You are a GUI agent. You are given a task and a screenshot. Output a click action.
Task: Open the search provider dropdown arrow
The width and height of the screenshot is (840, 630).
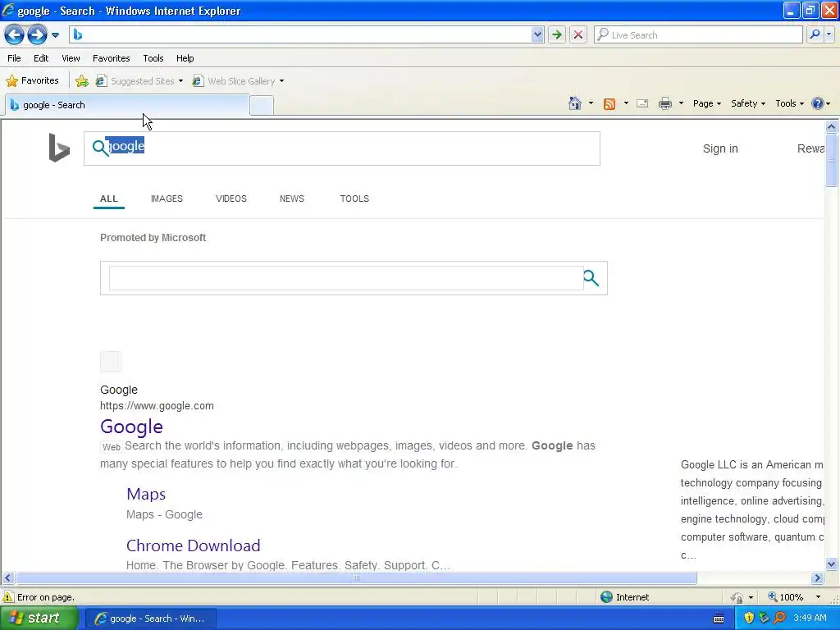829,34
